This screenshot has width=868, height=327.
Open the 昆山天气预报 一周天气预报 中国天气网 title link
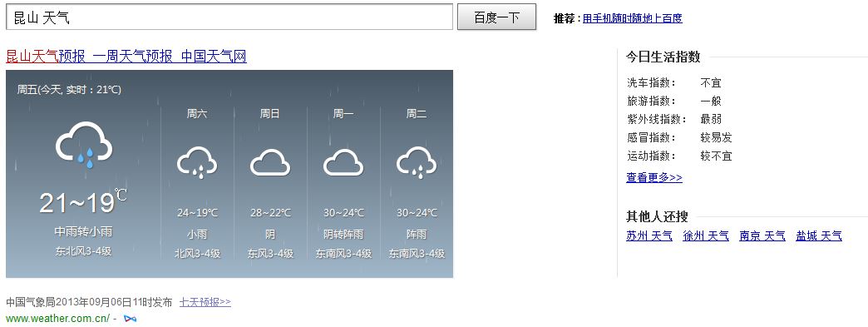click(x=126, y=56)
